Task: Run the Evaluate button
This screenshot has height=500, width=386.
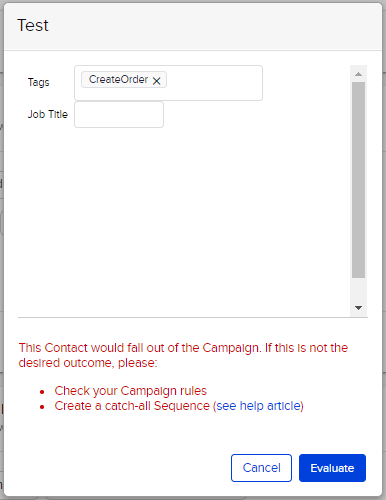Action: point(332,468)
